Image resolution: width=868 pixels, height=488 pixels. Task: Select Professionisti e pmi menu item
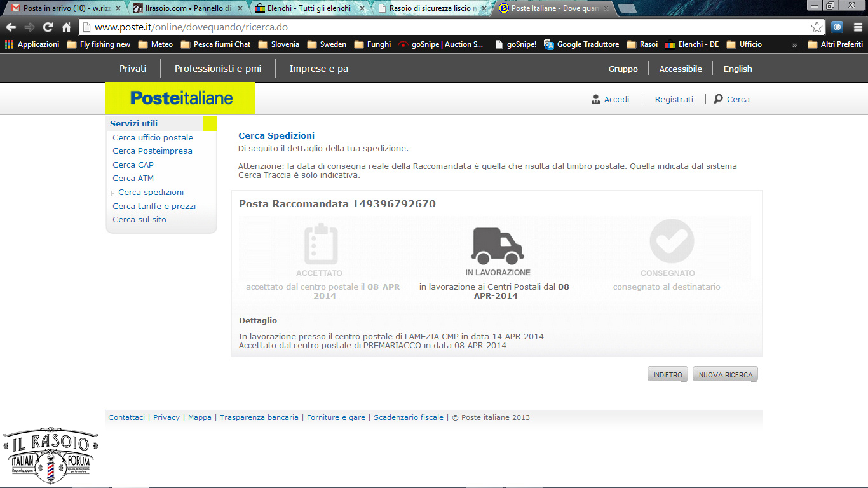click(218, 69)
